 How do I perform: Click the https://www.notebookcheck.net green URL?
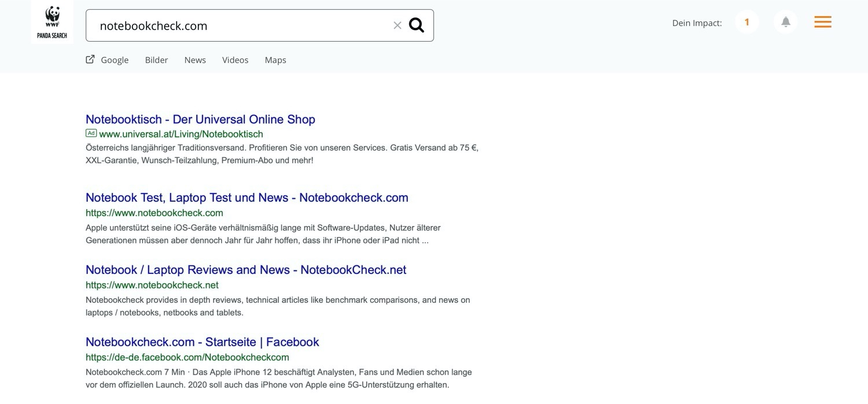point(152,285)
